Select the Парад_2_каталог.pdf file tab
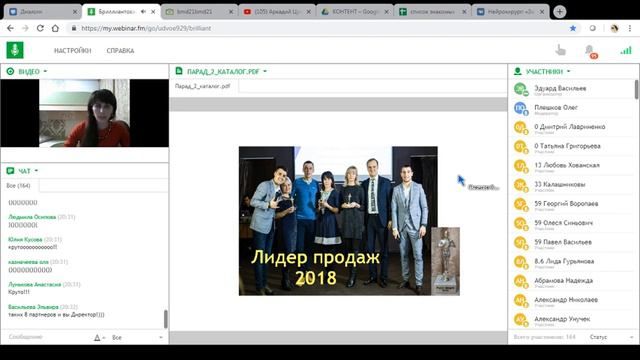Viewport: 640px width, 360px height. point(203,86)
